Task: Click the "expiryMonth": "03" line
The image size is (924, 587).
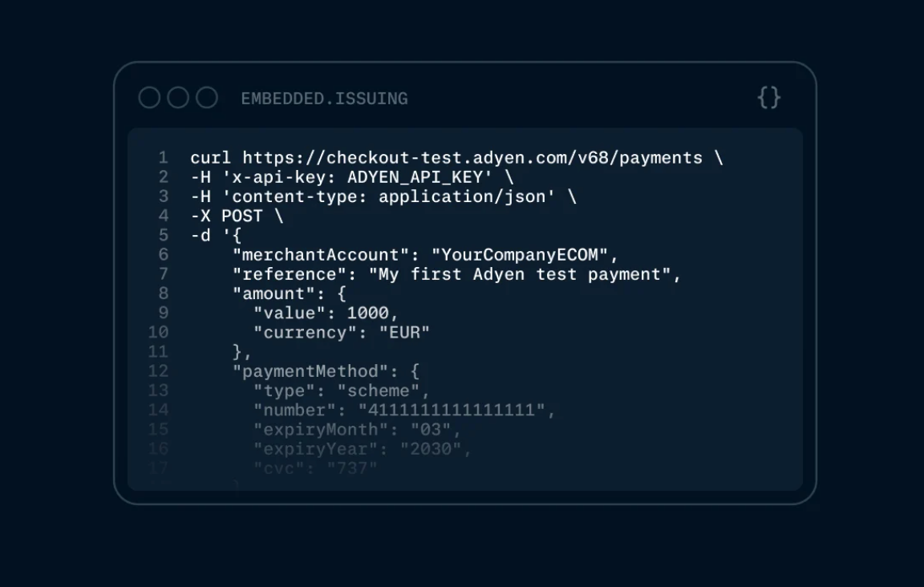Action: (357, 430)
